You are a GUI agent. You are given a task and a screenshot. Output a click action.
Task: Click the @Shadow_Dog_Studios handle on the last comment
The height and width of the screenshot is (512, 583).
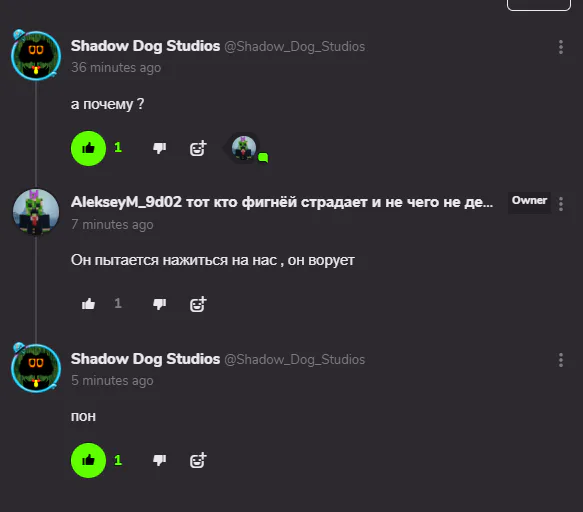click(294, 360)
